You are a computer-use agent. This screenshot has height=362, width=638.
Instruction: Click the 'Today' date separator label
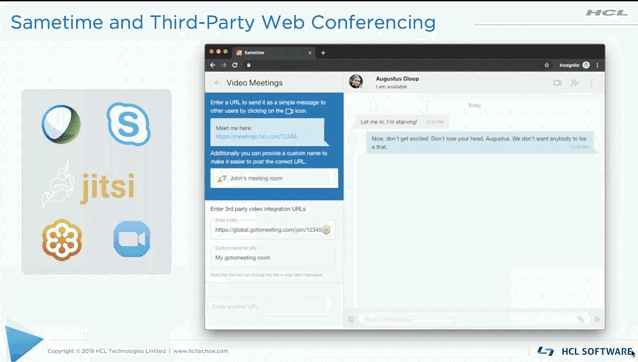[474, 105]
